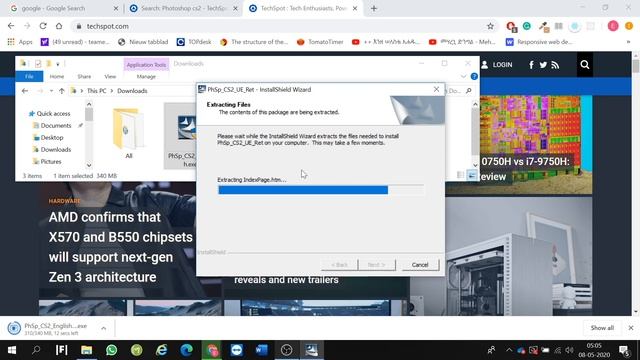
Task: Expand the Explorer ribbon chevron
Action: [x=463, y=76]
